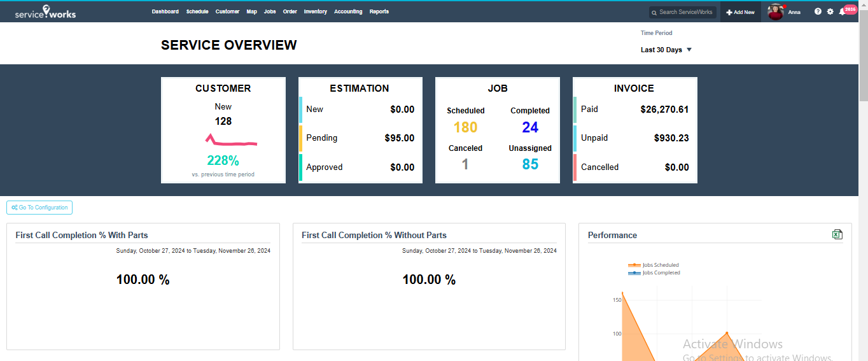Click the Cancelled invoice row
The image size is (868, 361).
point(634,167)
